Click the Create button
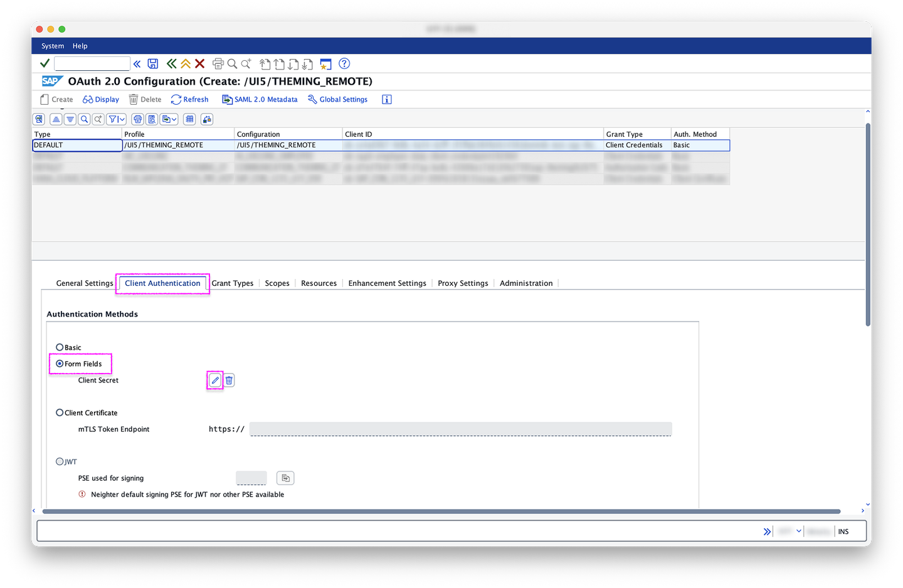 [x=56, y=99]
